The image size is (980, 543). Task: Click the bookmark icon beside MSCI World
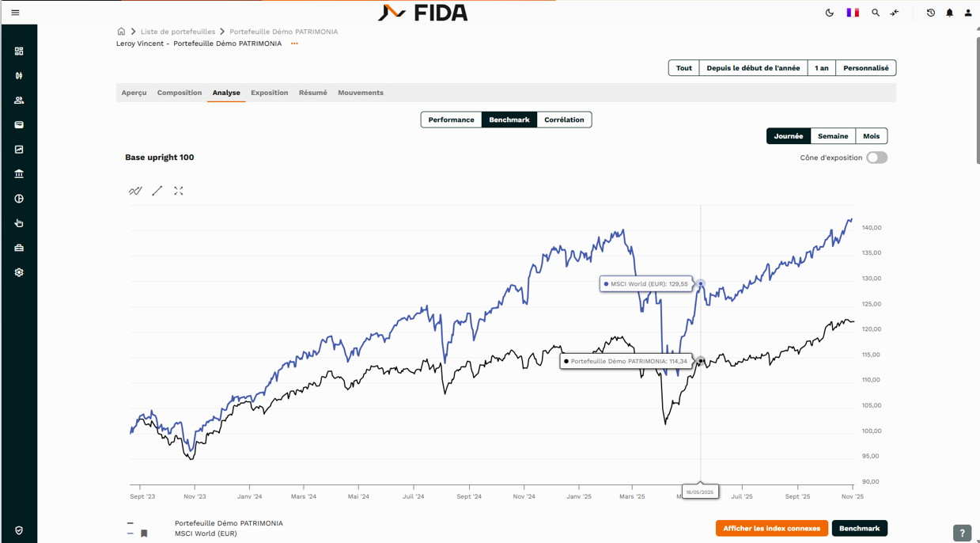click(x=144, y=534)
